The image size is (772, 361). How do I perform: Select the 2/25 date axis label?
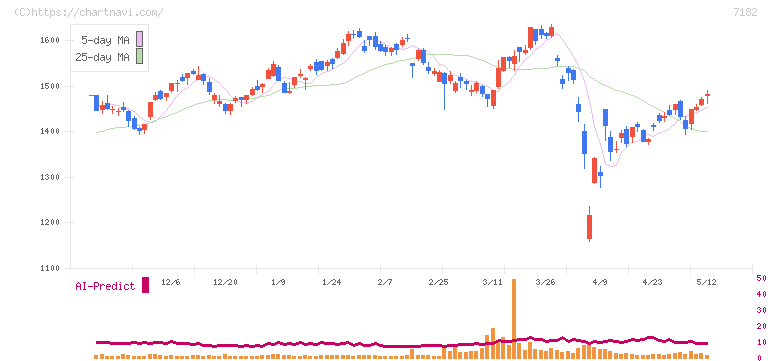[x=439, y=282]
